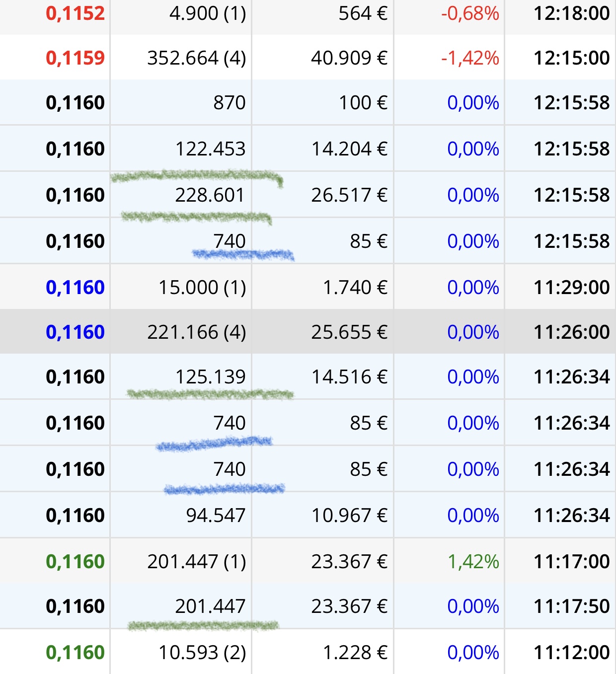Click 23.367 € in the 11:17:00 row
Screen dimensions: 616x674
(x=349, y=562)
